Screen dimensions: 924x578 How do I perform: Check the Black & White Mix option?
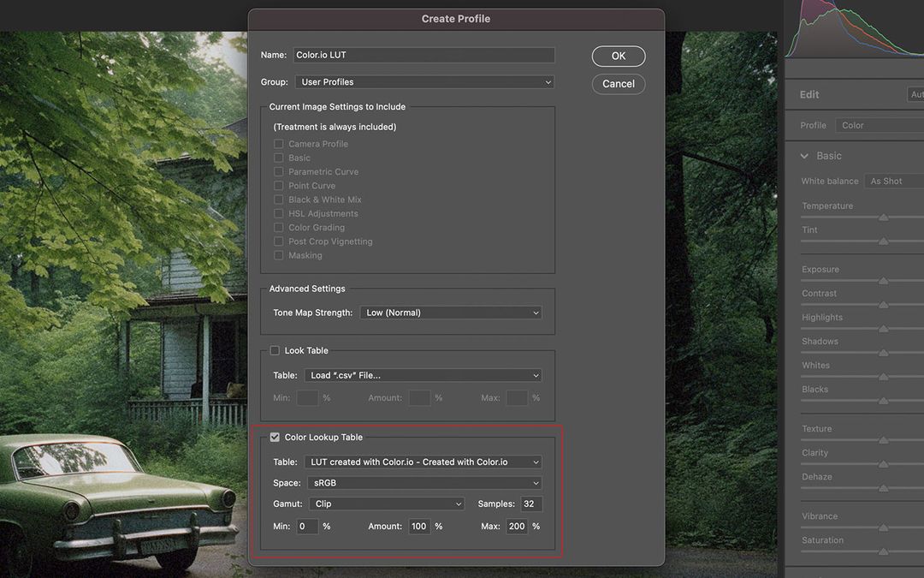tap(278, 199)
